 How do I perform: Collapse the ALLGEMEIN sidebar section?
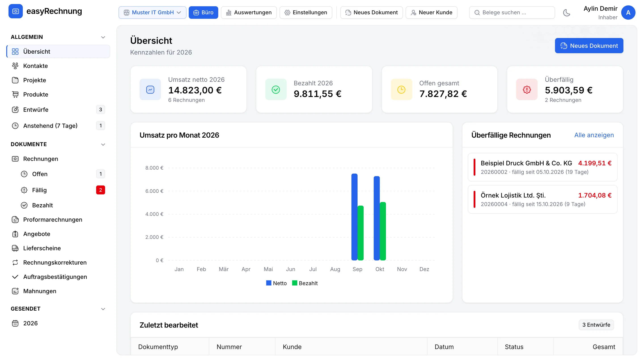pos(103,37)
